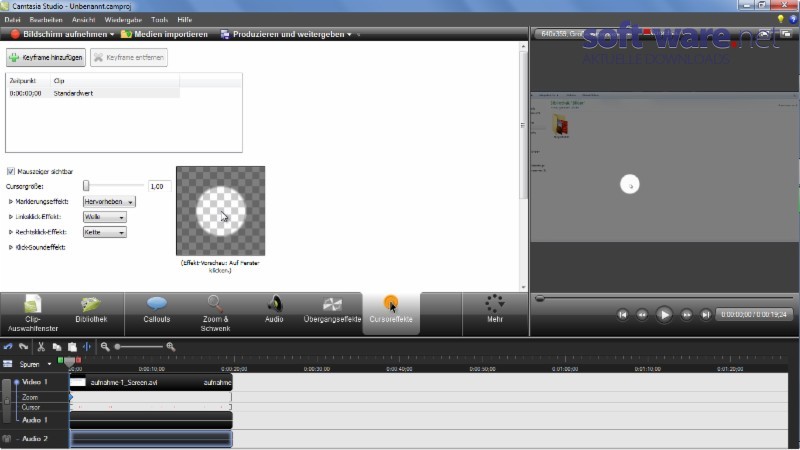Image resolution: width=800 pixels, height=450 pixels.
Task: Click the tracks layout icon beside Spuren
Action: (x=8, y=364)
